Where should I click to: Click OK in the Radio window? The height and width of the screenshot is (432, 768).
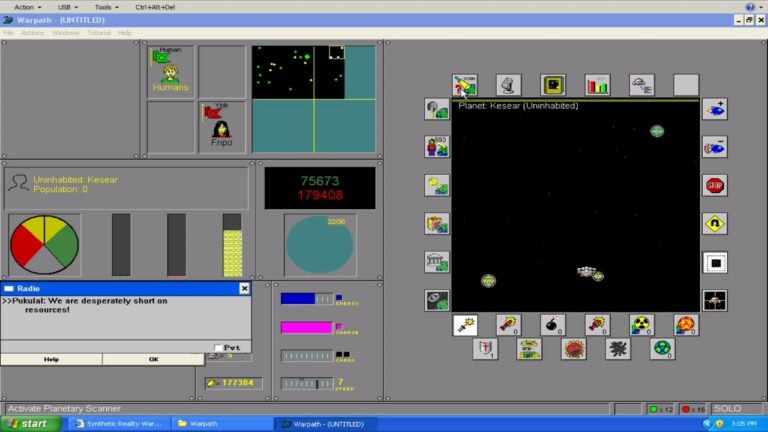153,360
